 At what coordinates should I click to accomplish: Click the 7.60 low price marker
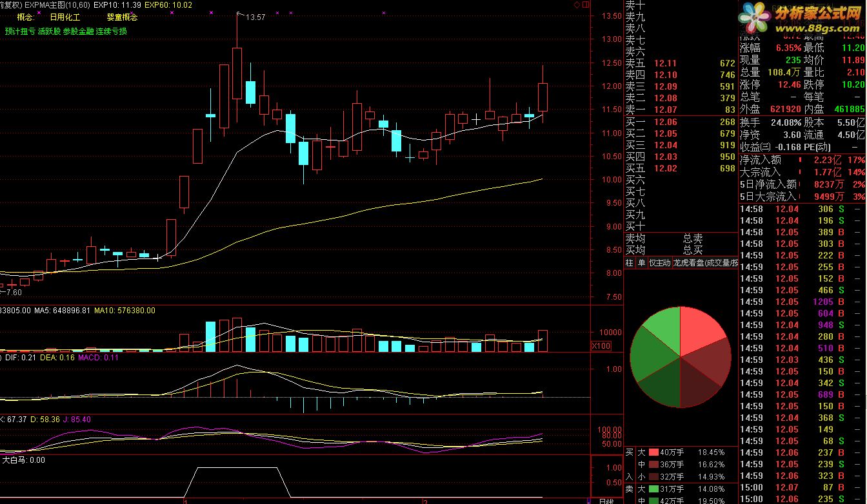tap(13, 292)
